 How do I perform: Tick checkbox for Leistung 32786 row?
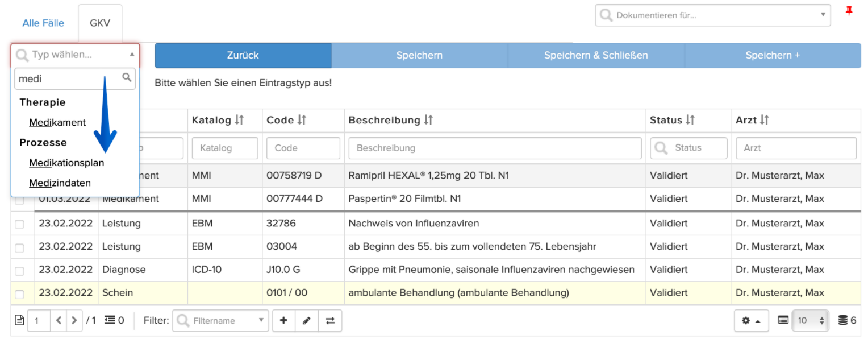(x=20, y=224)
